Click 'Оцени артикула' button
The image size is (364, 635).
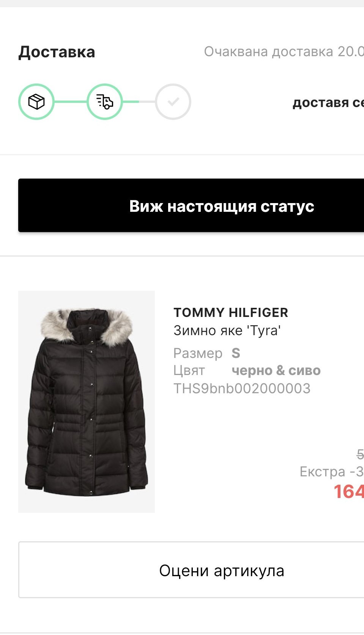click(x=191, y=570)
